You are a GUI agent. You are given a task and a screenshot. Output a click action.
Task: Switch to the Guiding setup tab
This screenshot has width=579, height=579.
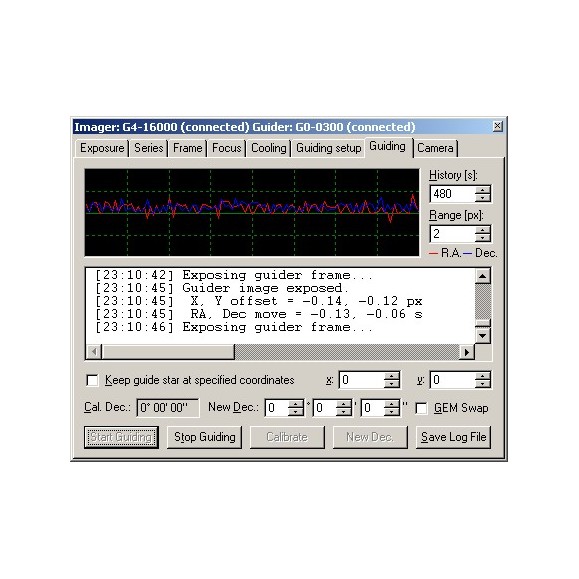328,148
